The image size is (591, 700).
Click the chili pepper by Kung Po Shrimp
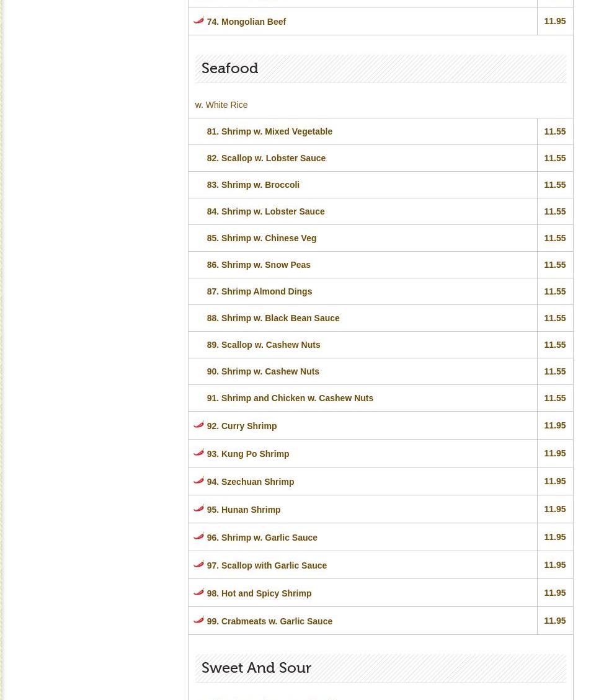[198, 453]
